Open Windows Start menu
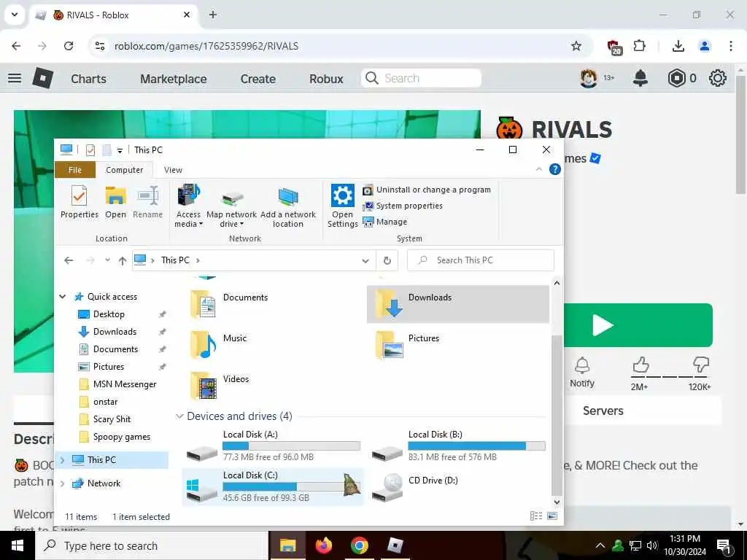The height and width of the screenshot is (560, 747). [x=18, y=545]
